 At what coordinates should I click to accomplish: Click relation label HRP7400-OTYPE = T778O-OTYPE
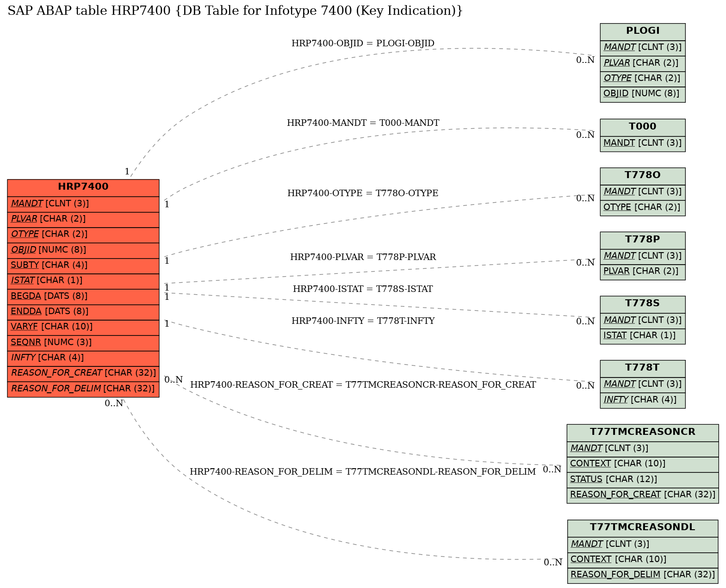pyautogui.click(x=363, y=193)
